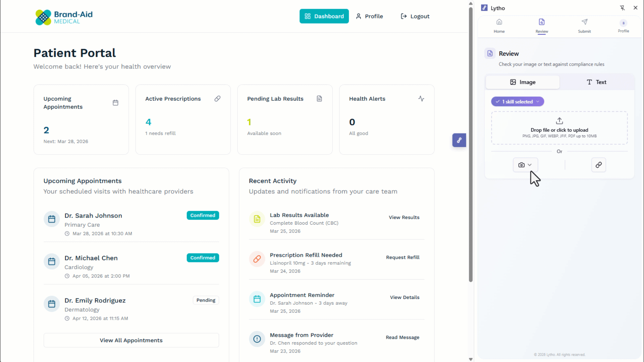Click View Results for lab results
Image resolution: width=644 pixels, height=362 pixels.
404,217
